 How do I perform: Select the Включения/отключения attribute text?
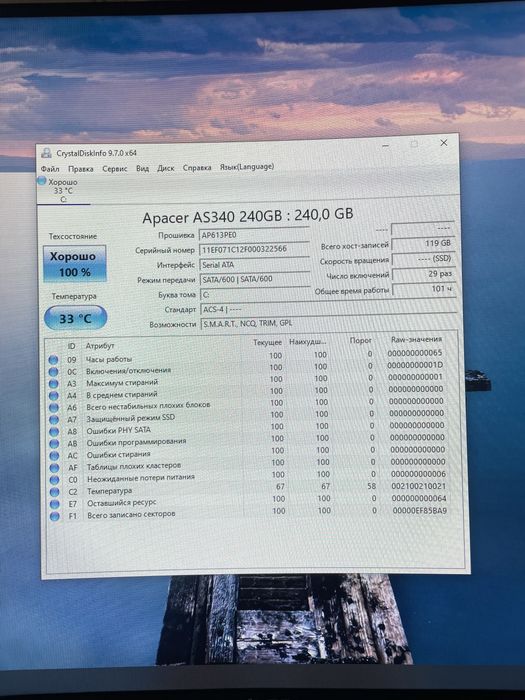[129, 371]
